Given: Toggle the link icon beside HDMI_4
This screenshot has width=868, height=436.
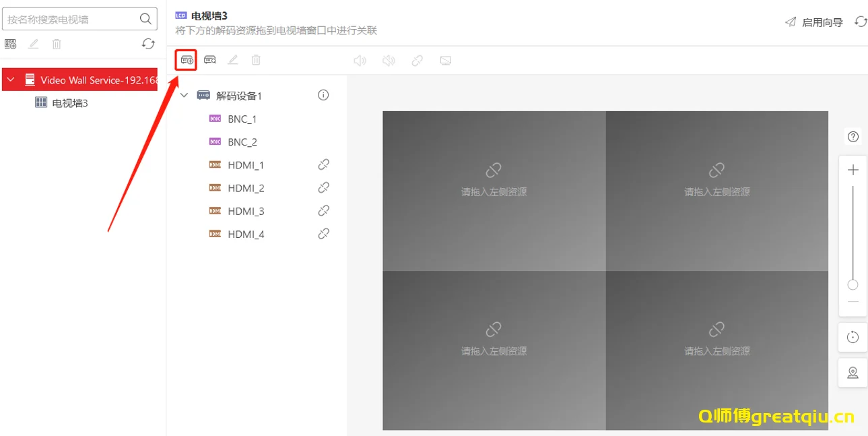Looking at the screenshot, I should (323, 234).
